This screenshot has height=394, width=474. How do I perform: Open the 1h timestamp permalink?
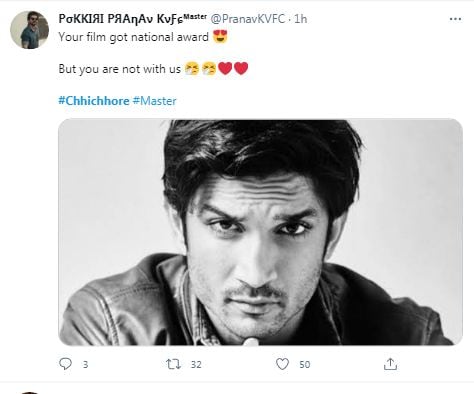301,19
